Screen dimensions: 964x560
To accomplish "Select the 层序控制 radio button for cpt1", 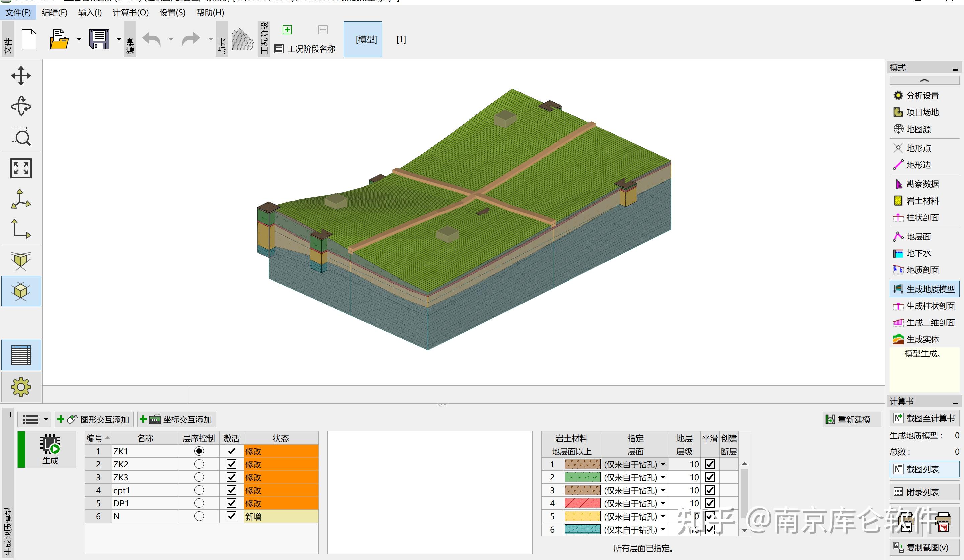I will (x=199, y=490).
